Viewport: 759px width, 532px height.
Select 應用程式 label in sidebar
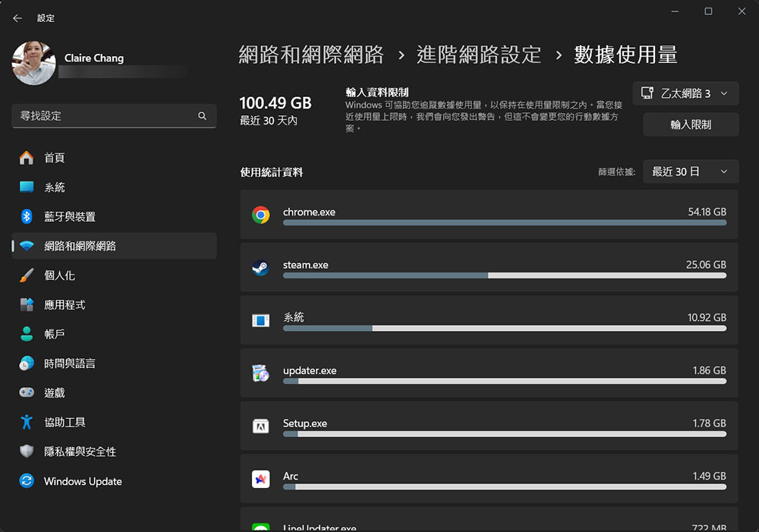(65, 304)
